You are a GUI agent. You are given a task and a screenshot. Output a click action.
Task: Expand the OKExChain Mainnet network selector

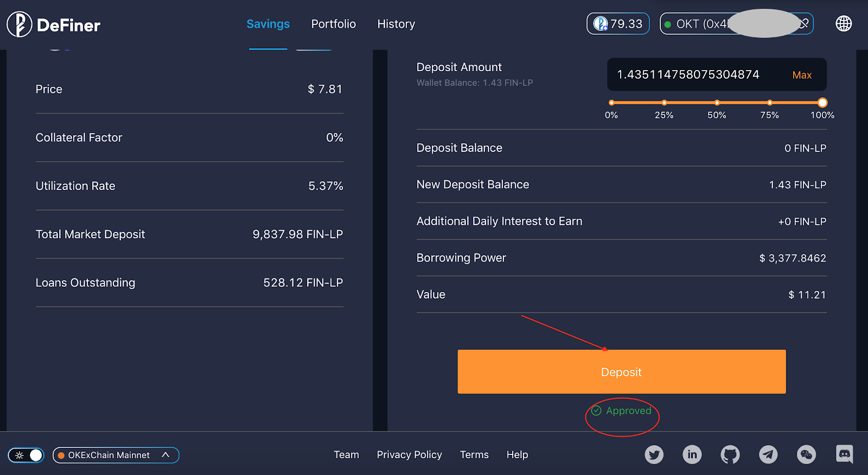coord(116,455)
